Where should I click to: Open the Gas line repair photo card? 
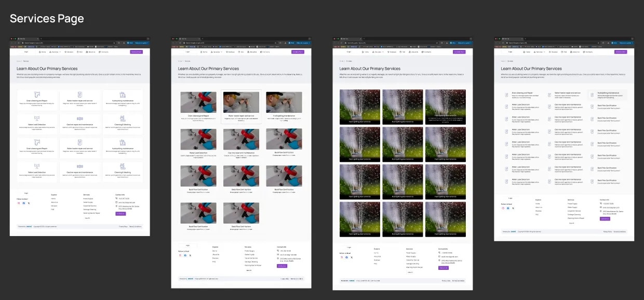pos(241,142)
